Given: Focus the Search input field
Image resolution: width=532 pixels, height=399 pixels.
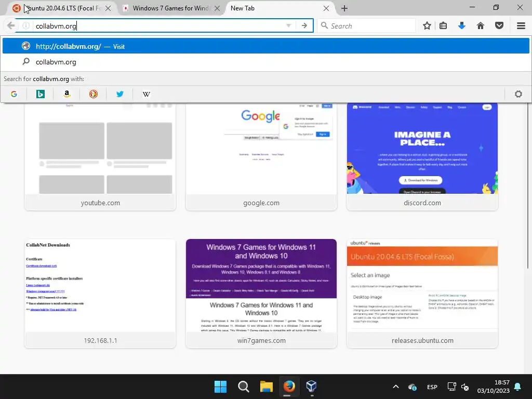Looking at the screenshot, I should point(366,26).
